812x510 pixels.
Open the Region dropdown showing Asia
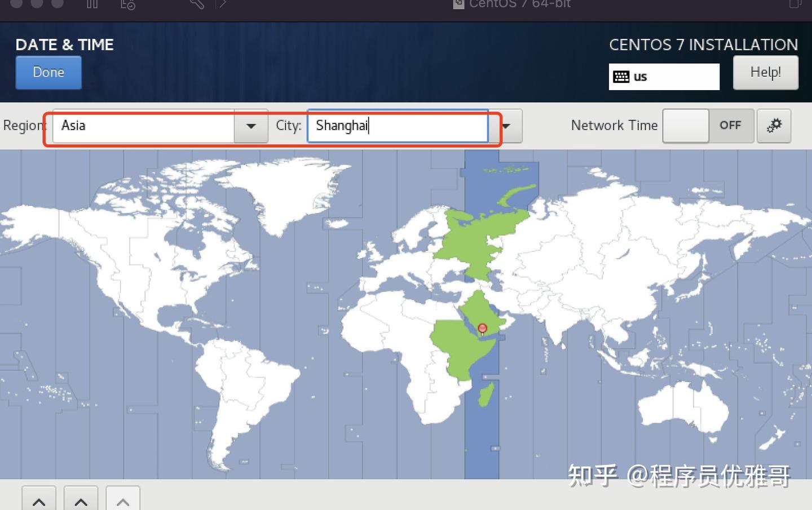click(144, 126)
